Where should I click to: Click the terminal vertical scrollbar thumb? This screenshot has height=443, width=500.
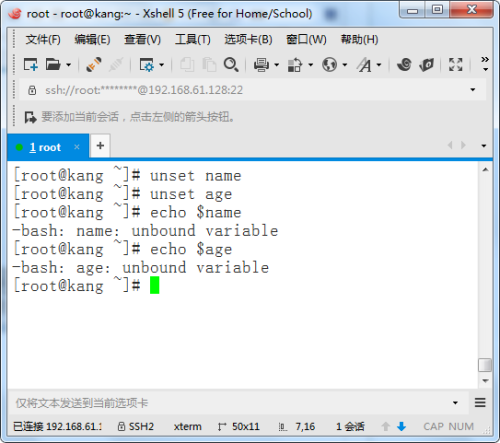click(x=485, y=365)
